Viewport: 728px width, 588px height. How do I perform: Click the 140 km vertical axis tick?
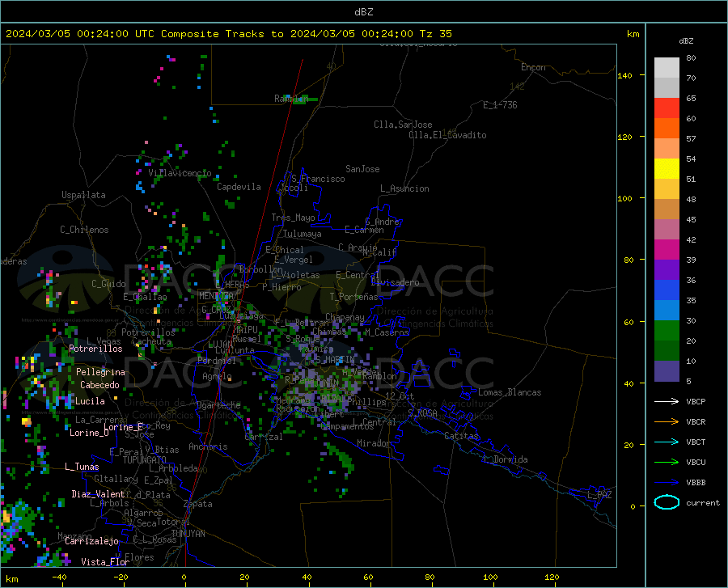point(624,75)
